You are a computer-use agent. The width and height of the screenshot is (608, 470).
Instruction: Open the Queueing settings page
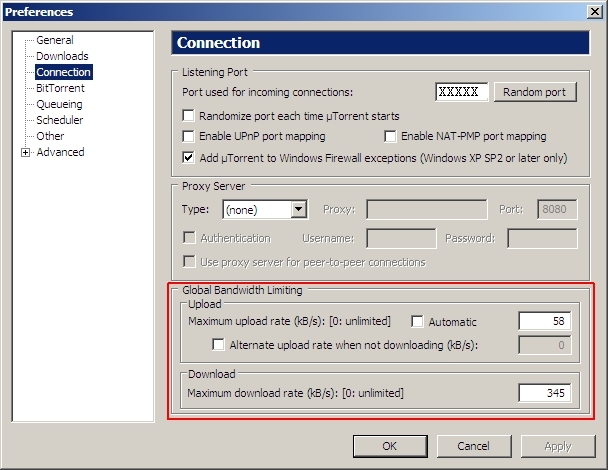59,104
